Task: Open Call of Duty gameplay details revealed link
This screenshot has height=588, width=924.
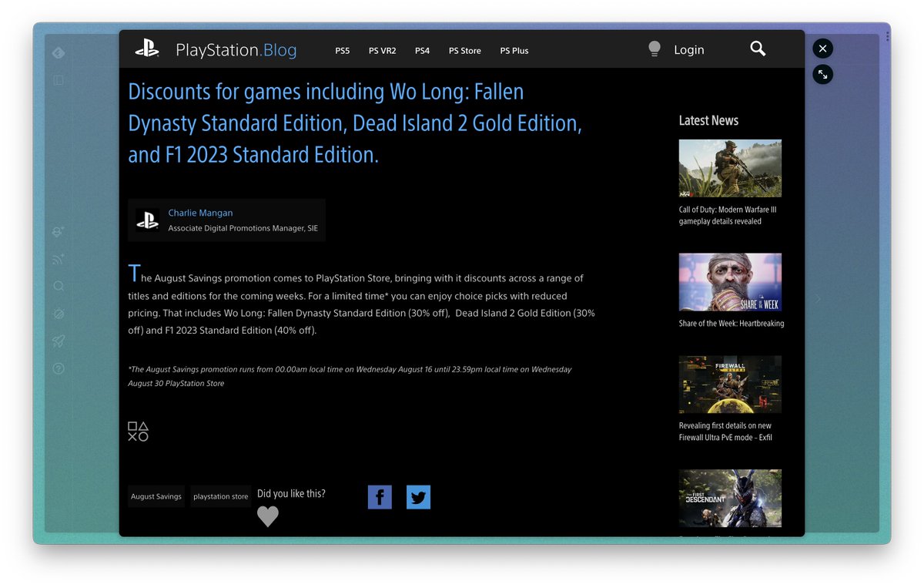Action: (728, 216)
